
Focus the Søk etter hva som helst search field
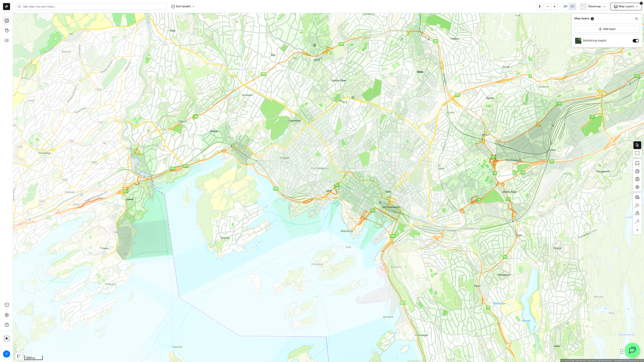tap(91, 7)
